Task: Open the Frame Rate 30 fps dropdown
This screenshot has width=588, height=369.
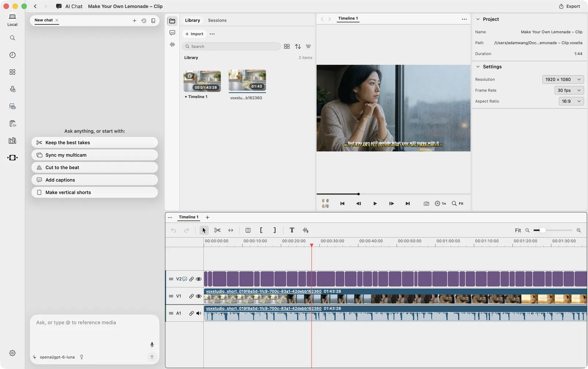Action: (x=569, y=91)
